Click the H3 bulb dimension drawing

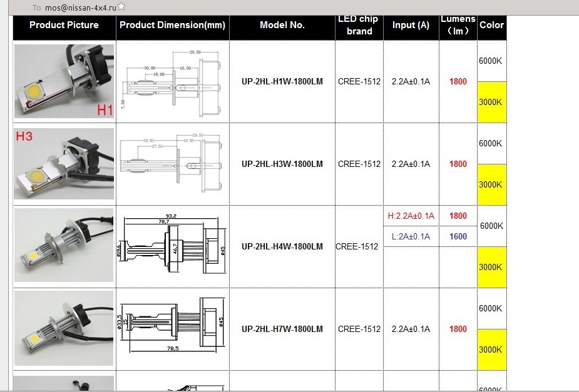pyautogui.click(x=172, y=163)
